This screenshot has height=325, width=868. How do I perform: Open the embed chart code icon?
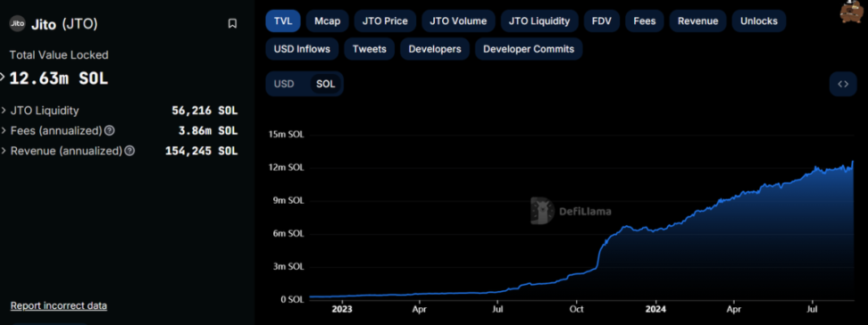pyautogui.click(x=843, y=84)
